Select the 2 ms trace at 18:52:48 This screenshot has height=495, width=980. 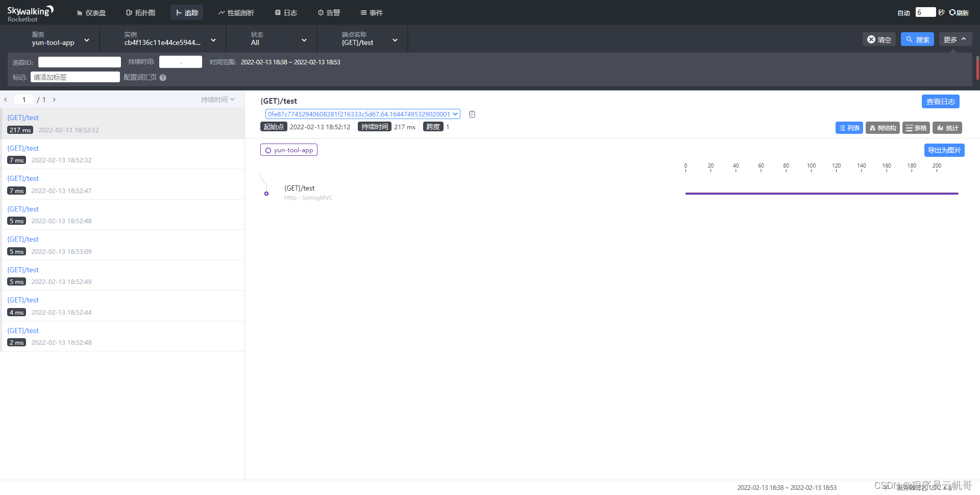point(122,336)
